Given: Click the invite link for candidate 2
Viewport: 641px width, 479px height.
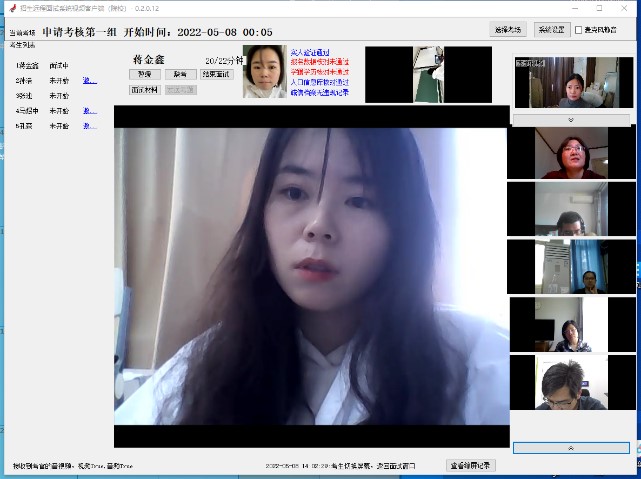Looking at the screenshot, I should (89, 81).
